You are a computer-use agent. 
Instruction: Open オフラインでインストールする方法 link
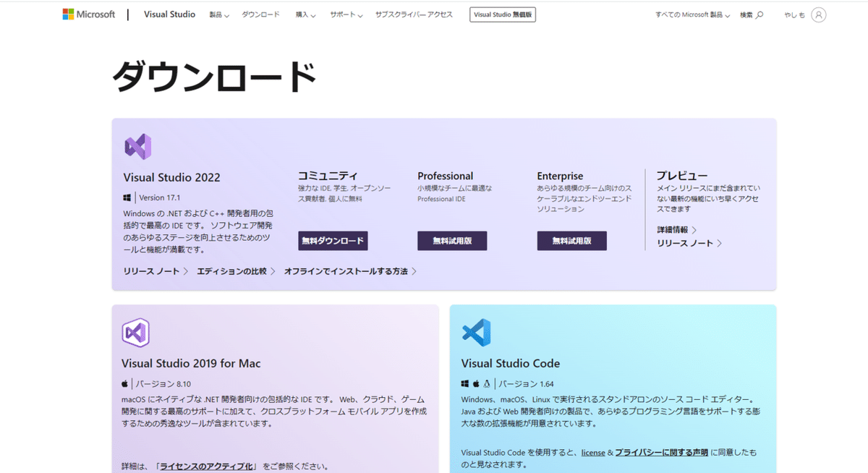pyautogui.click(x=350, y=271)
